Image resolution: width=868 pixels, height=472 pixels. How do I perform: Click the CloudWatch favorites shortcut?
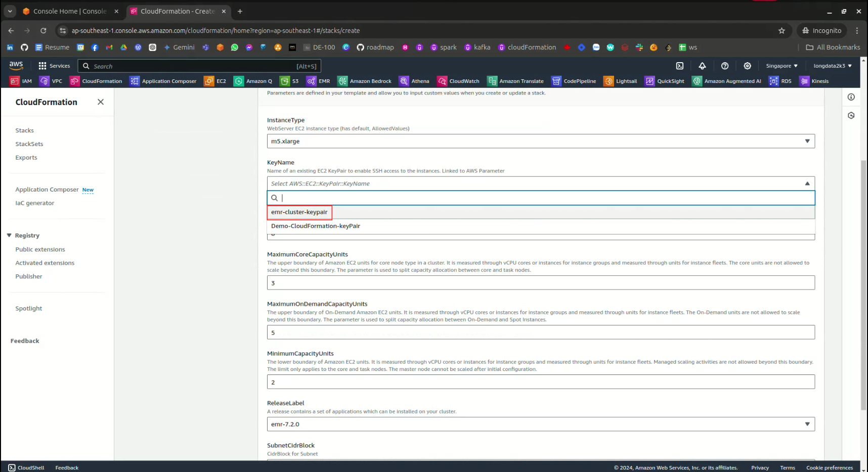pos(458,81)
